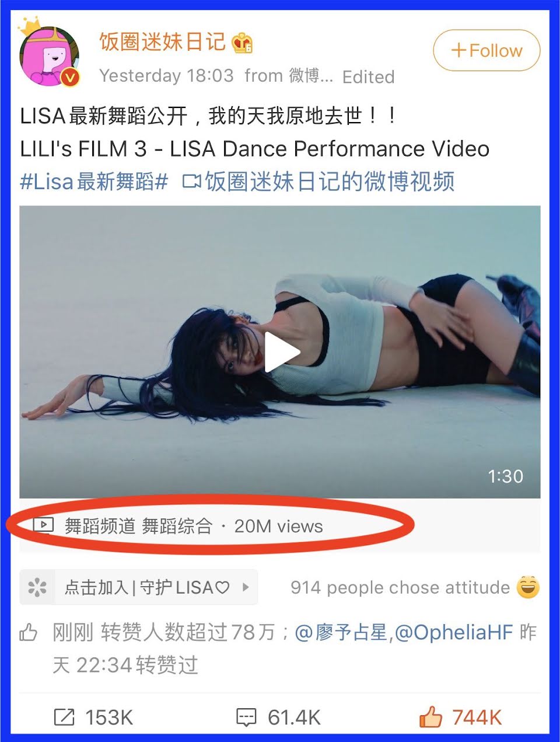Viewport: 560px width, 742px height.
Task: Follow the account with the +Follow button
Action: click(487, 50)
